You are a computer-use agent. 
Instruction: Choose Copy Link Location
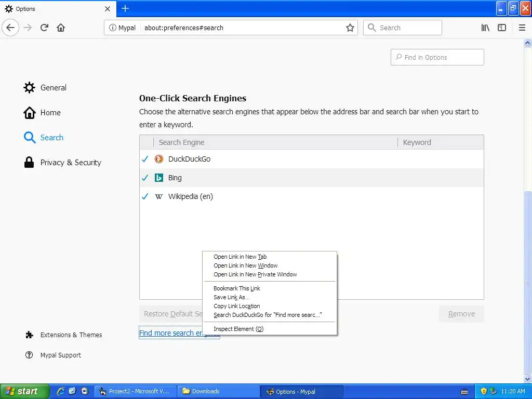coord(270,306)
